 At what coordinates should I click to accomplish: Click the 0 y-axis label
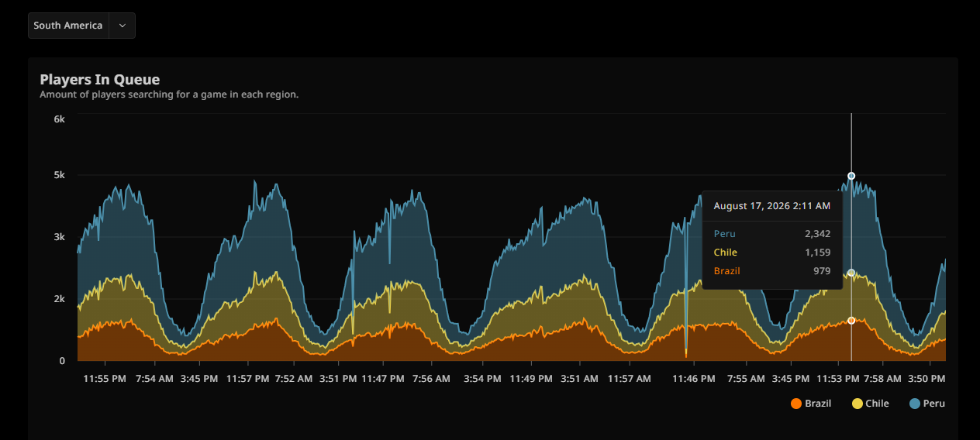(62, 361)
